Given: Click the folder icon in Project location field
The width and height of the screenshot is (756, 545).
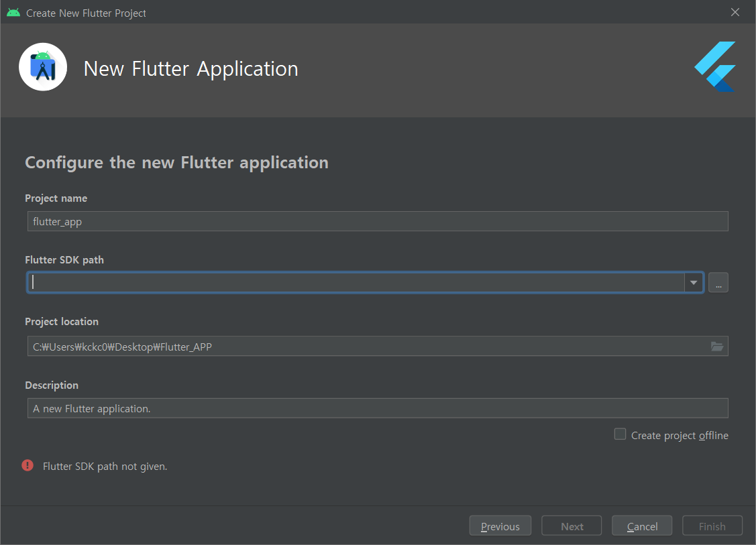Looking at the screenshot, I should pos(716,347).
